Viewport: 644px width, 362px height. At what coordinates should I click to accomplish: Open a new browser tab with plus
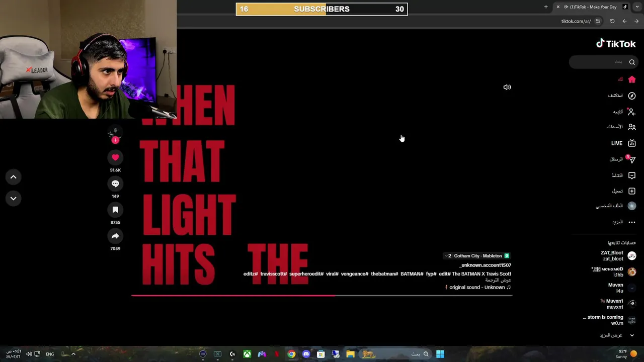[x=546, y=7]
